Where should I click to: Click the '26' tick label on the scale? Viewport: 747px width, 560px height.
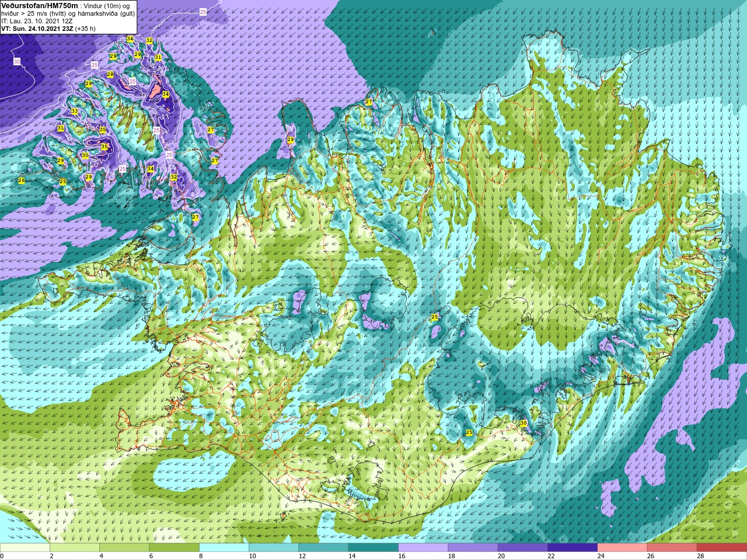coord(650,556)
